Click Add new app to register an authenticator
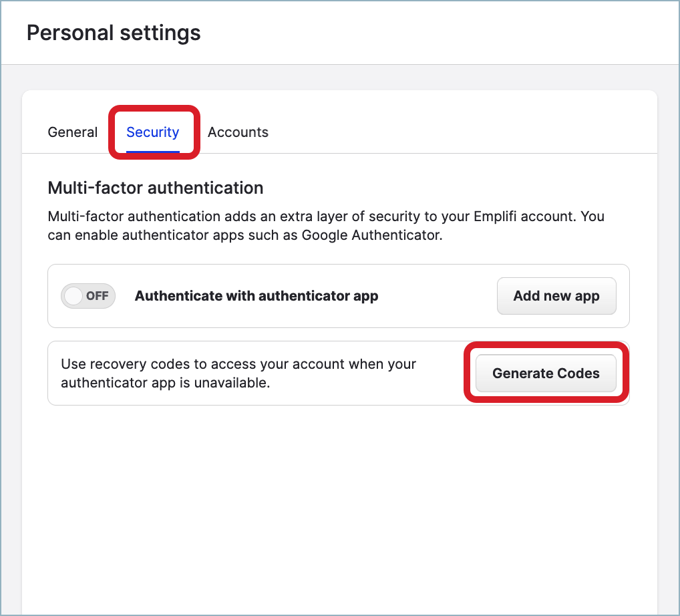The height and width of the screenshot is (616, 680). coord(556,295)
